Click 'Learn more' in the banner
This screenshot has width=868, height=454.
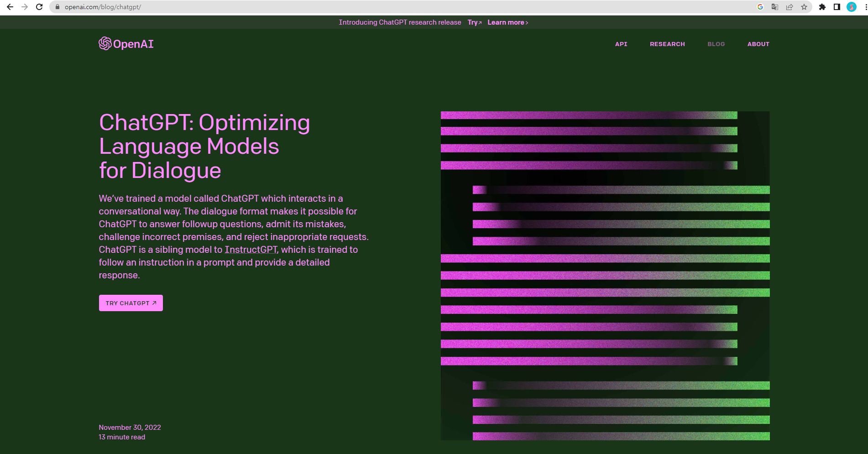coord(508,22)
